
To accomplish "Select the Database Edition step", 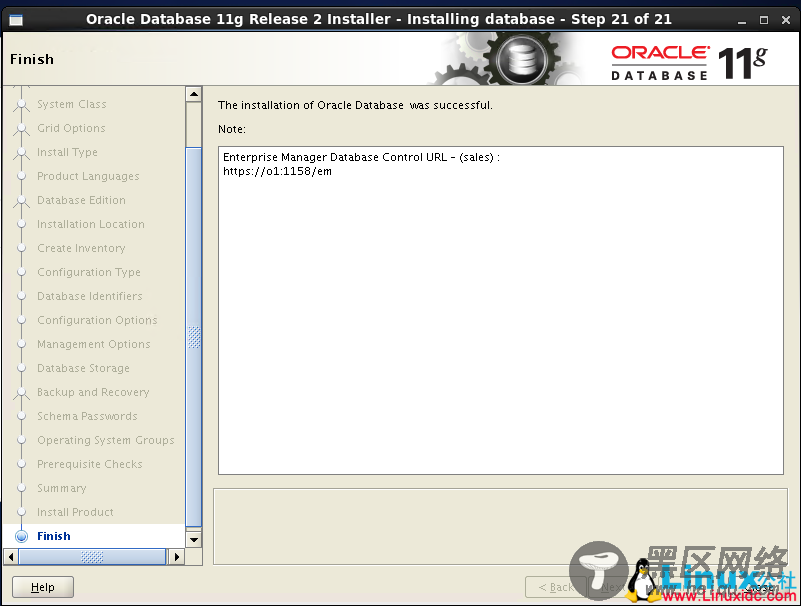I will [x=81, y=200].
